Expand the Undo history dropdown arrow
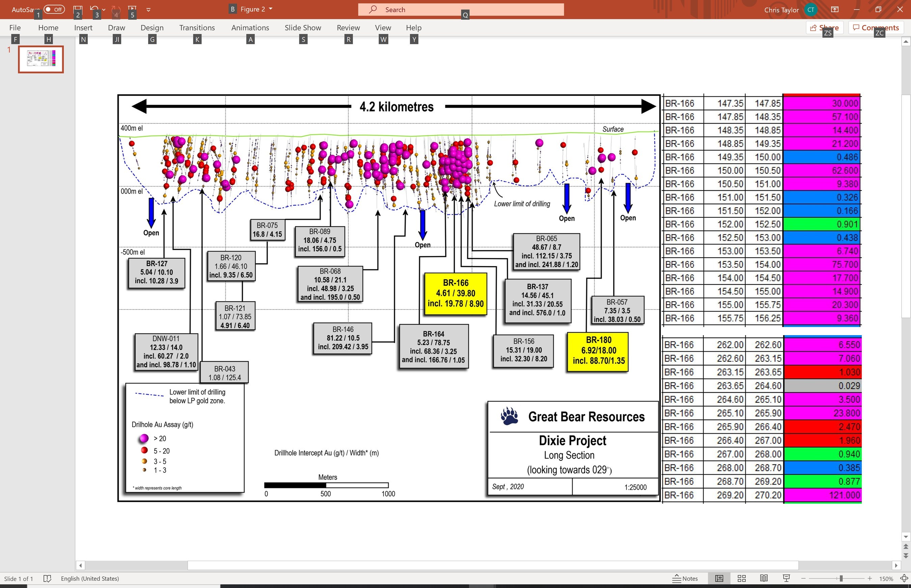The image size is (911, 588). (104, 9)
